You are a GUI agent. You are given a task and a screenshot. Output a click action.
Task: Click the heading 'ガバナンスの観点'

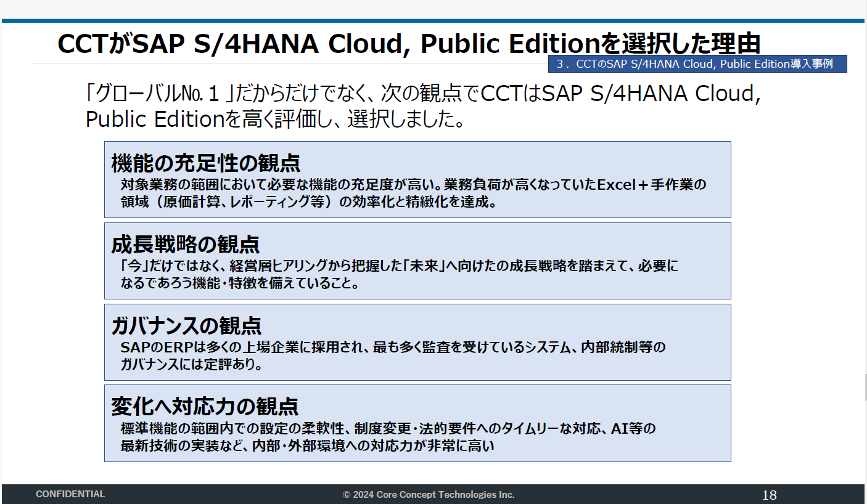coord(186,325)
